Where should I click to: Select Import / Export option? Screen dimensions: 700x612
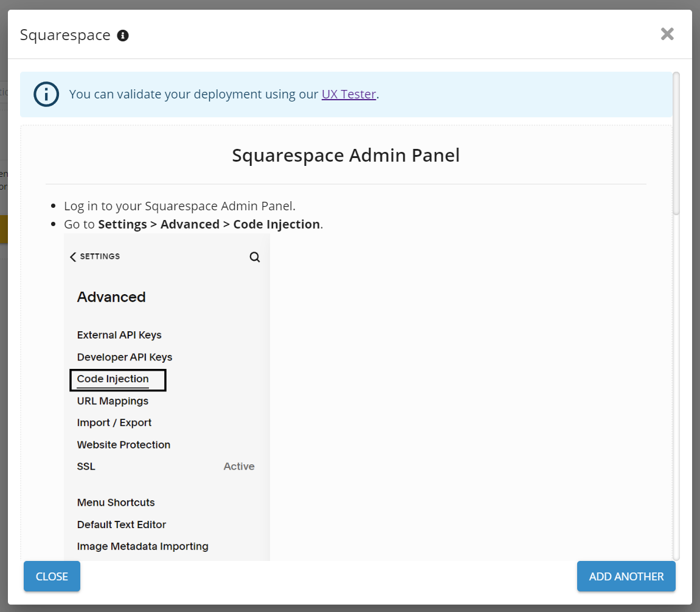[x=114, y=423]
